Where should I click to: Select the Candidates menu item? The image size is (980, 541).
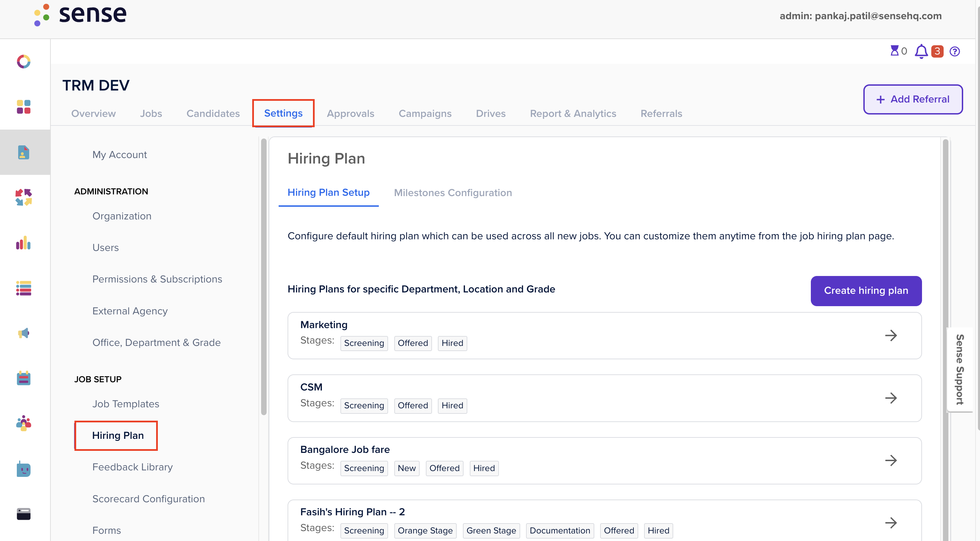[x=213, y=113]
